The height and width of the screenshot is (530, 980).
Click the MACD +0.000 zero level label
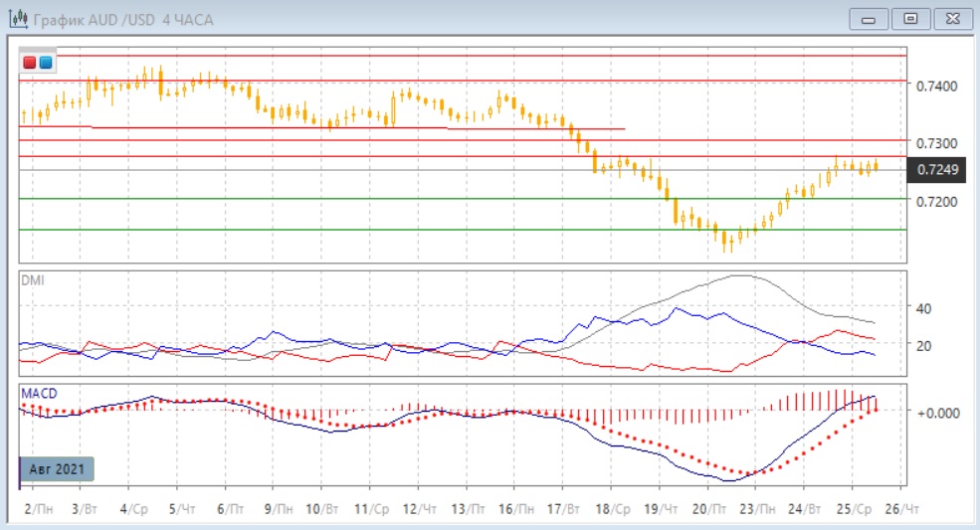click(x=936, y=412)
